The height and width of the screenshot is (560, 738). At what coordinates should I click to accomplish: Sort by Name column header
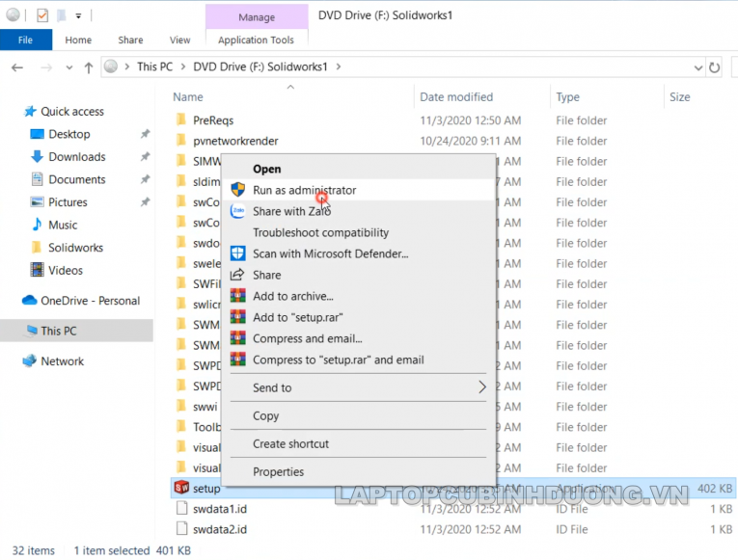(188, 96)
